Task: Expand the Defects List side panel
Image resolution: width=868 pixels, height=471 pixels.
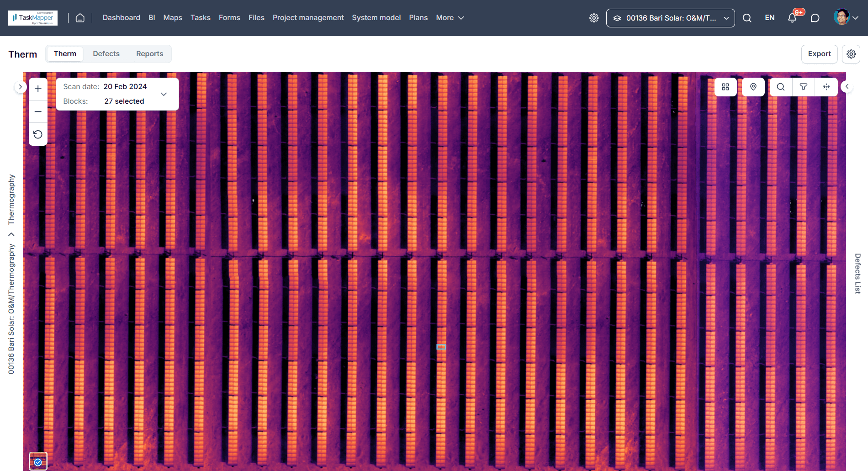Action: tap(847, 86)
